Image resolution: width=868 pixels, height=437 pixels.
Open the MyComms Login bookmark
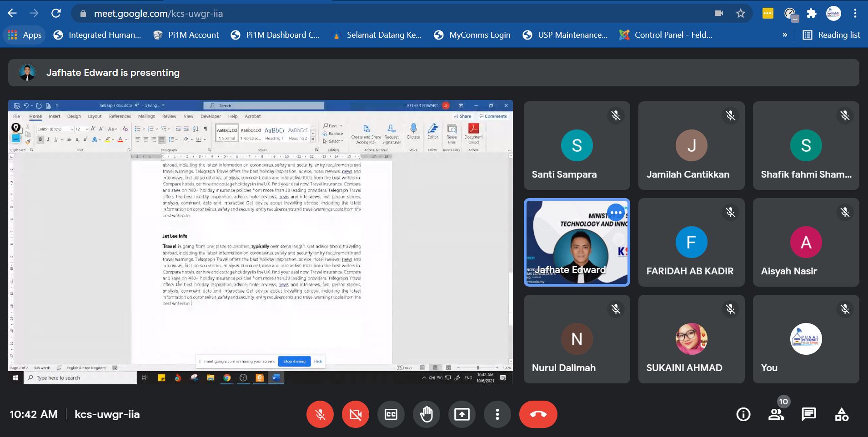pos(472,35)
